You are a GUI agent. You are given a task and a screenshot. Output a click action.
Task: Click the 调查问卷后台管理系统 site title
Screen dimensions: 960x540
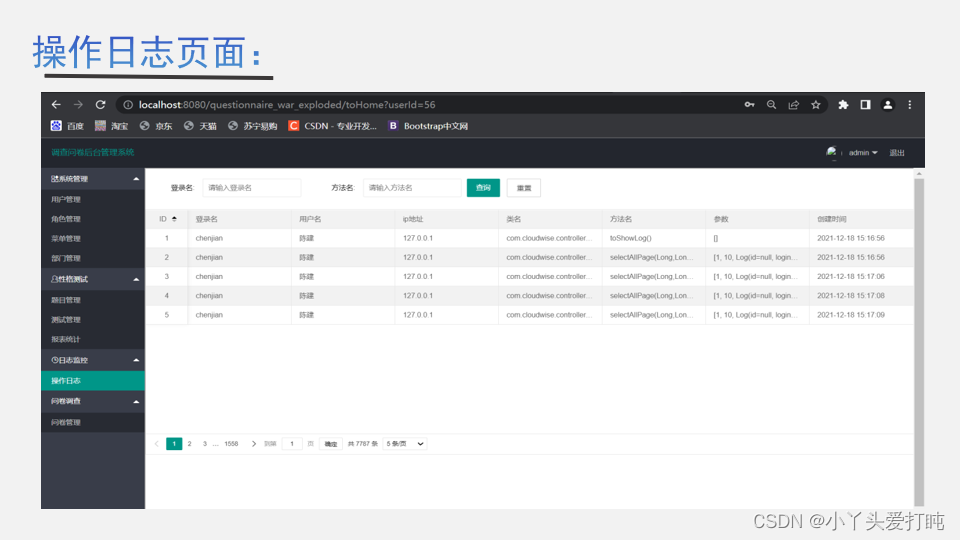(92, 152)
